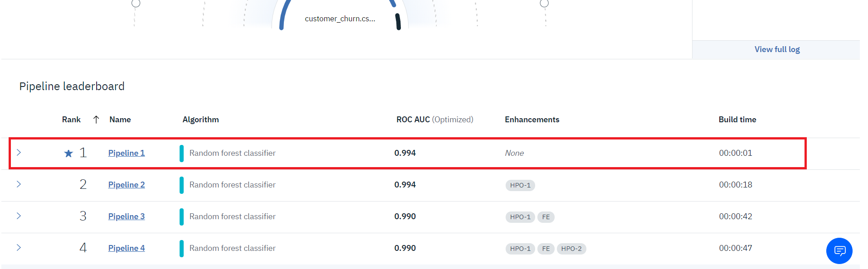Click the Algorithm column header
The width and height of the screenshot is (868, 269).
200,120
